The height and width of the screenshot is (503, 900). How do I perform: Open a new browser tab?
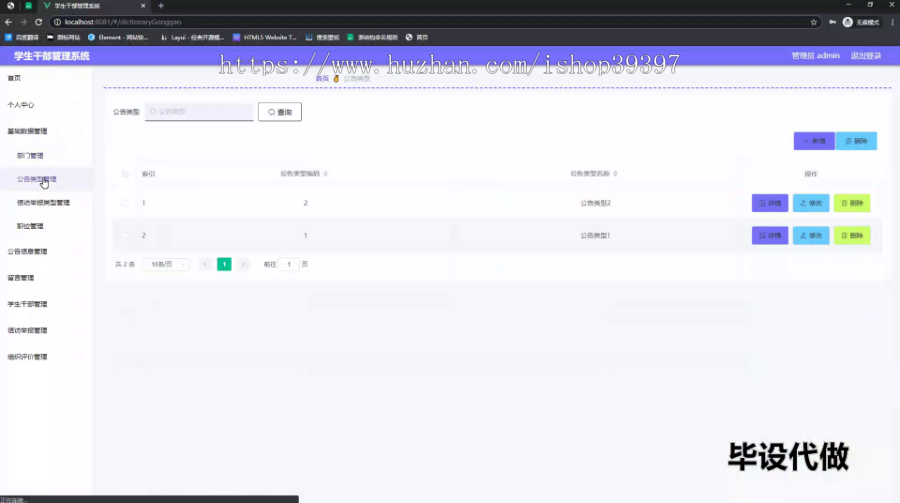(x=161, y=6)
